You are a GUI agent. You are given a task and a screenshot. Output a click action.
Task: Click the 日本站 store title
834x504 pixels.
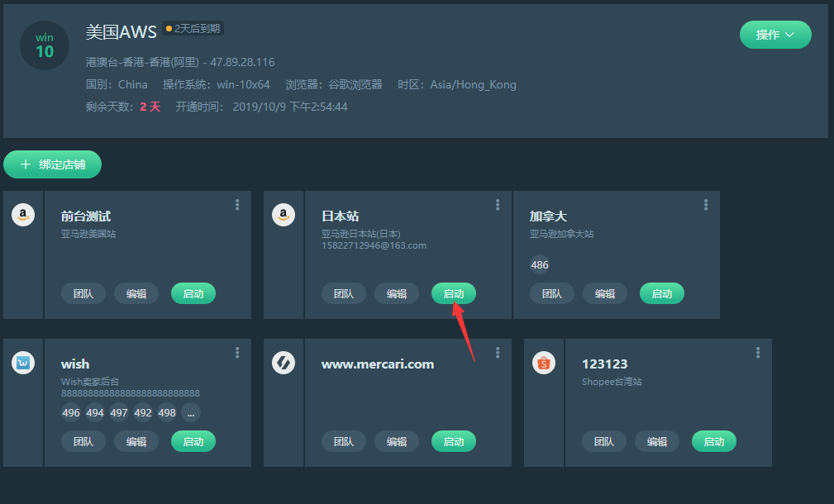pos(340,216)
